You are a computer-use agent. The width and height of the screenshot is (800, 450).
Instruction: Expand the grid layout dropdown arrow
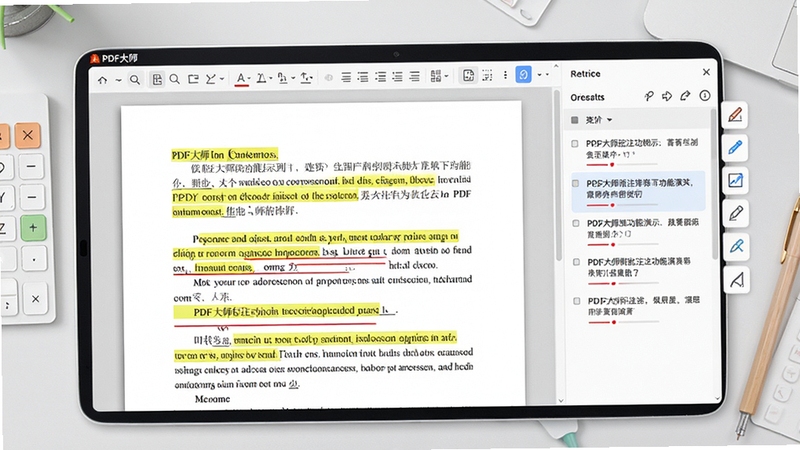coord(446,77)
